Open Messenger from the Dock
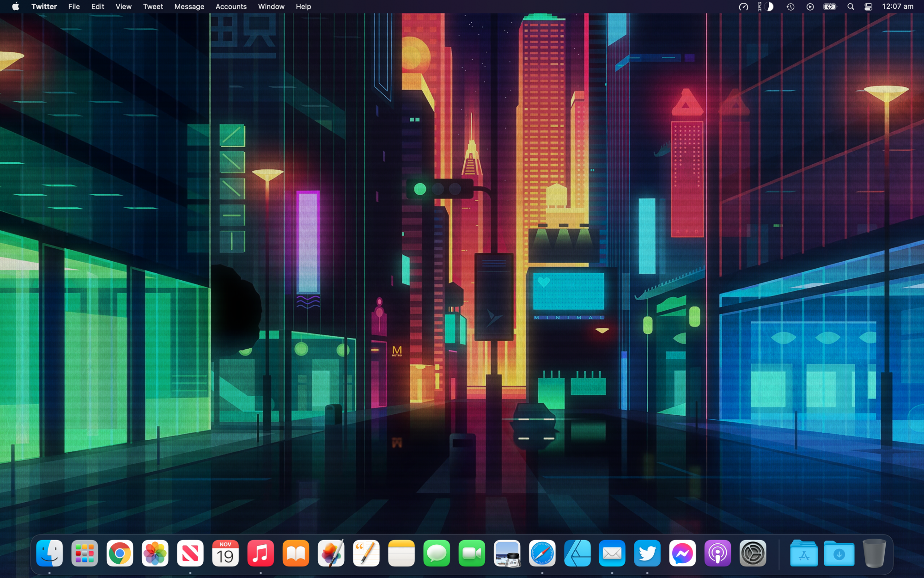 [682, 553]
